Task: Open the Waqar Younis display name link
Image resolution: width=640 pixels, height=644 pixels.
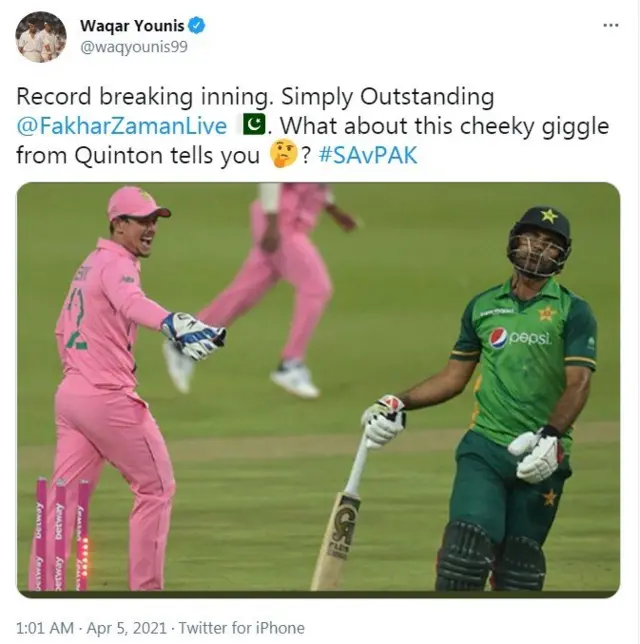Action: (x=132, y=25)
